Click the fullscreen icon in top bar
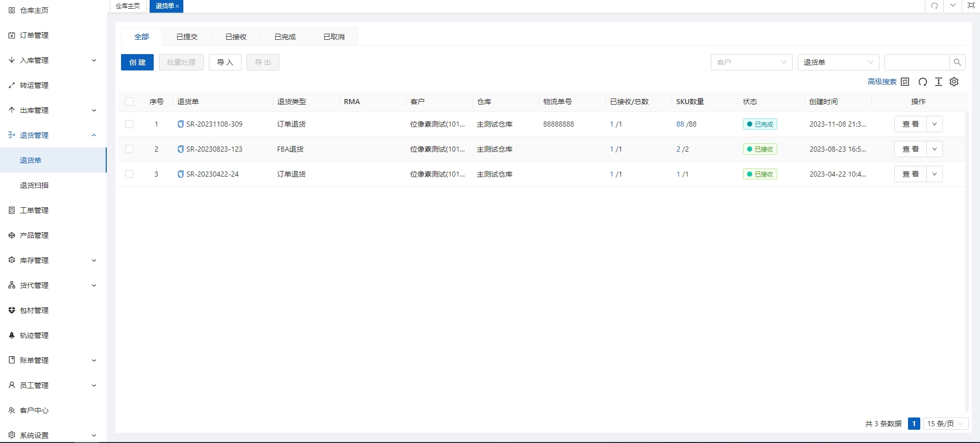The width and height of the screenshot is (980, 443). [971, 6]
